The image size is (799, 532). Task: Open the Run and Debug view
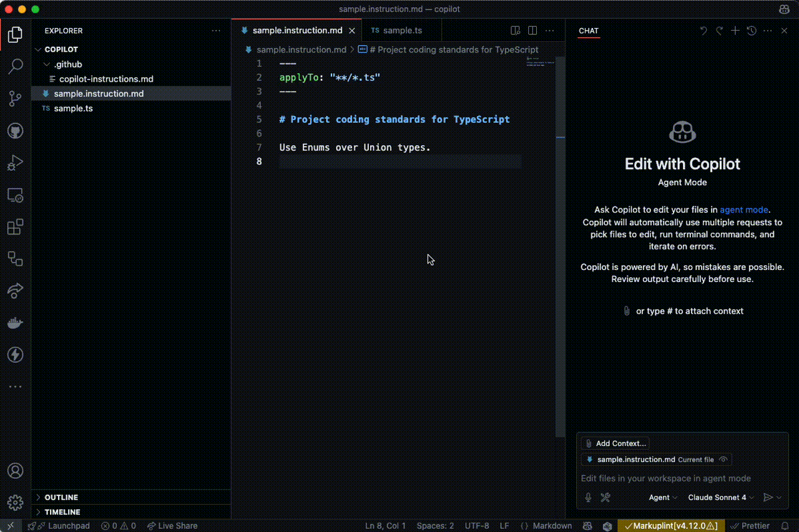tap(15, 163)
